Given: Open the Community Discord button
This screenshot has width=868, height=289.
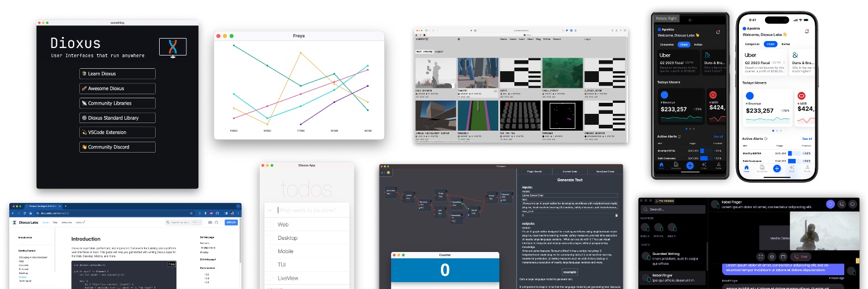Looking at the screenshot, I should 117,147.
